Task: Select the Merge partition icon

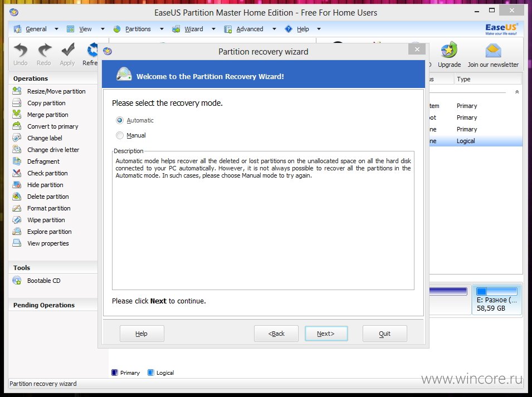Action: tap(17, 114)
